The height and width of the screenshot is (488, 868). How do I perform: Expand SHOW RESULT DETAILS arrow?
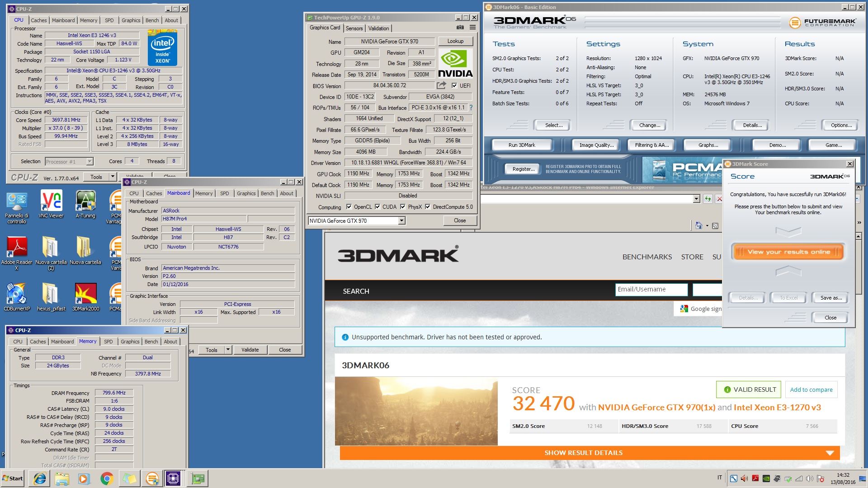point(830,453)
